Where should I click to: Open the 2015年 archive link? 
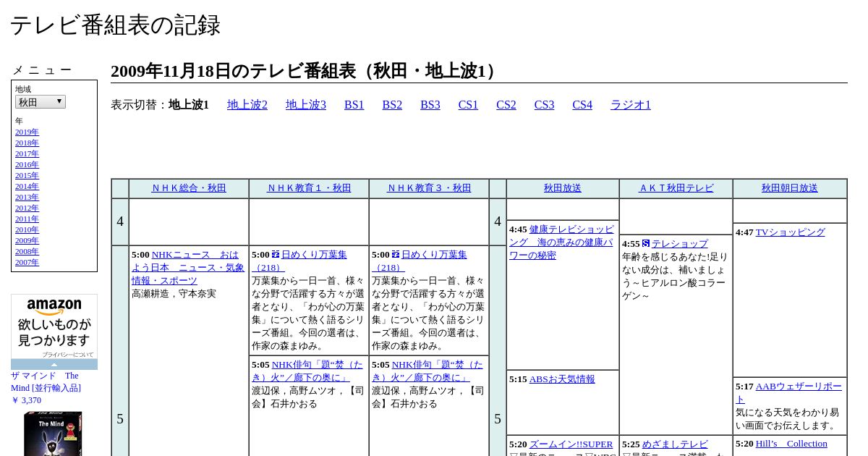point(27,175)
